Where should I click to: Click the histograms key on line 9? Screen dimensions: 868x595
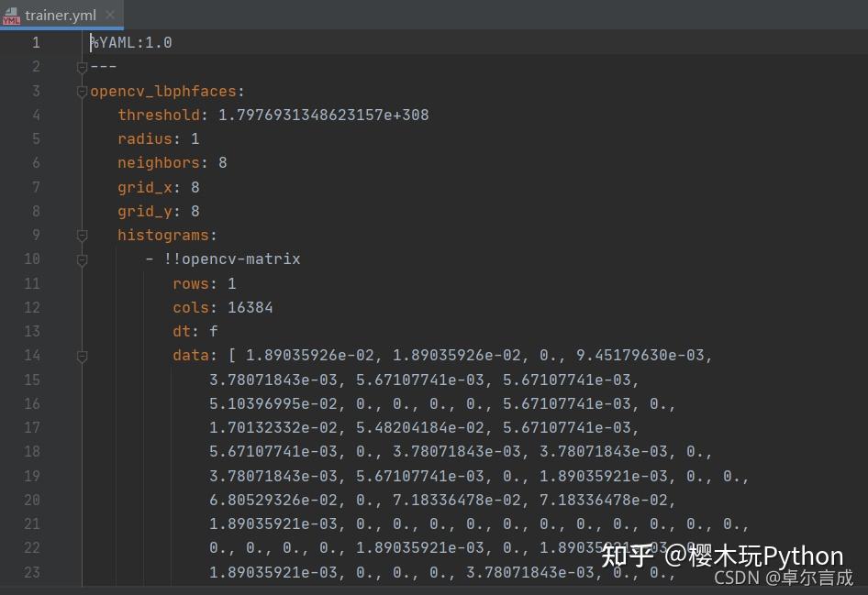coord(163,235)
